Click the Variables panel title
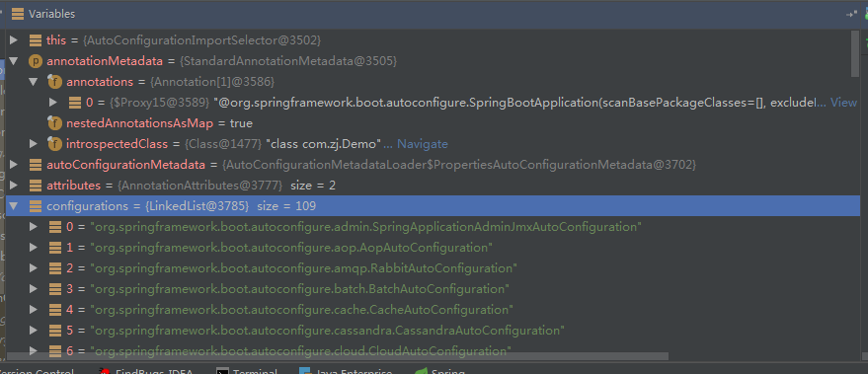The height and width of the screenshot is (374, 868). click(51, 14)
